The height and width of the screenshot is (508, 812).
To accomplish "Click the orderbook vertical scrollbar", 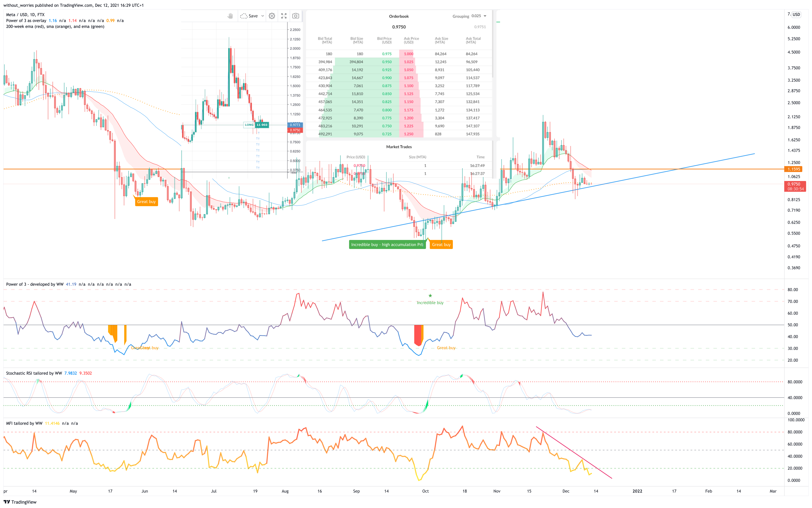I will (x=493, y=44).
